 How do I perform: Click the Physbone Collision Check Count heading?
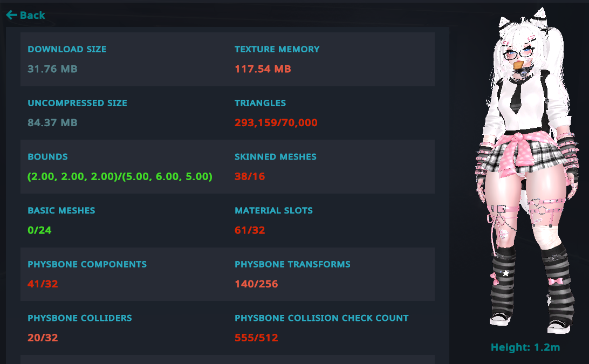tap(321, 318)
